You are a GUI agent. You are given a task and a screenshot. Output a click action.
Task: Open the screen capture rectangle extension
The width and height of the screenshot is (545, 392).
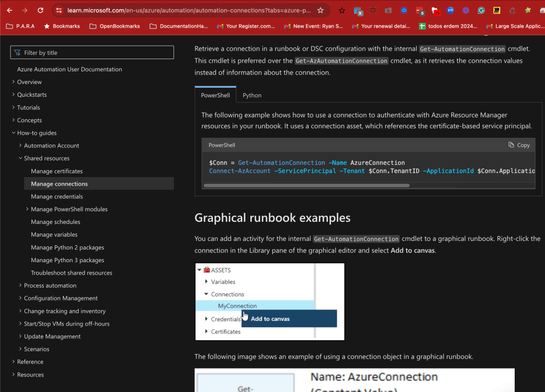point(373,11)
